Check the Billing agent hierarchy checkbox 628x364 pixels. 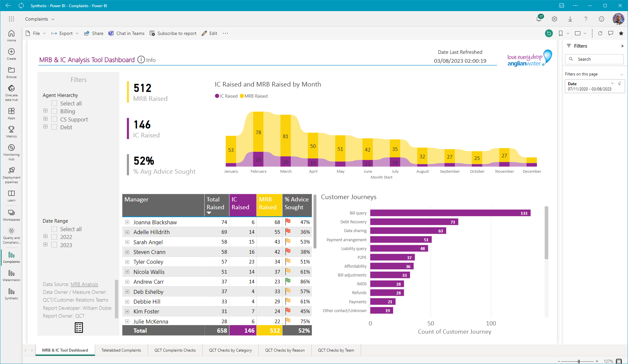point(54,111)
